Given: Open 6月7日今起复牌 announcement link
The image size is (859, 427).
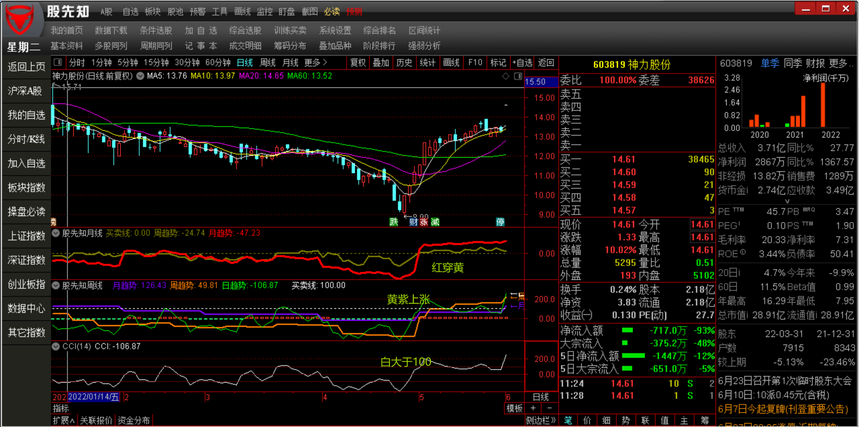Looking at the screenshot, I should (785, 409).
